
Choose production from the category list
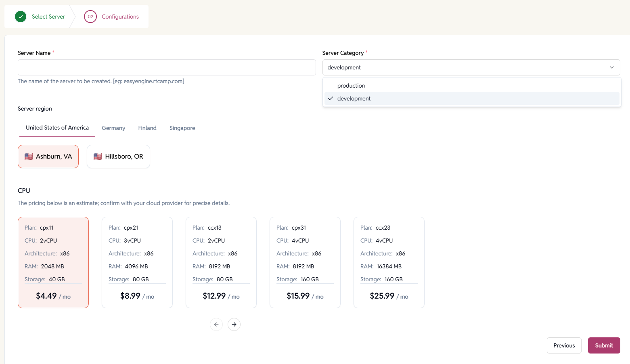pos(351,86)
